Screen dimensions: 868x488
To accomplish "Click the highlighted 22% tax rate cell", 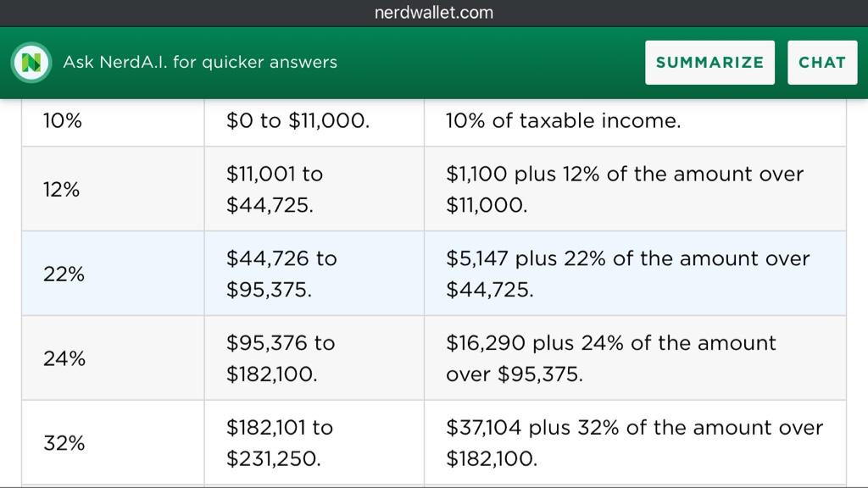I will (113, 274).
